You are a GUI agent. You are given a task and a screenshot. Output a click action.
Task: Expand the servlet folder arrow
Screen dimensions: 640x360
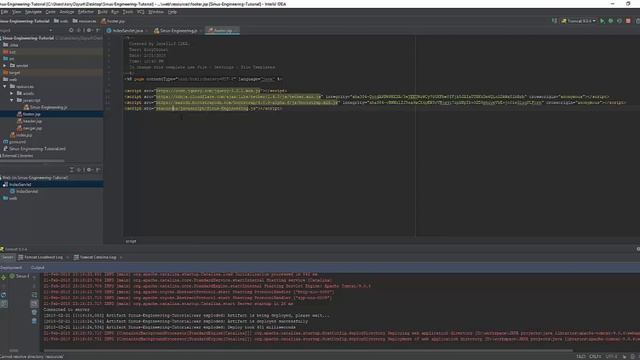point(5,66)
